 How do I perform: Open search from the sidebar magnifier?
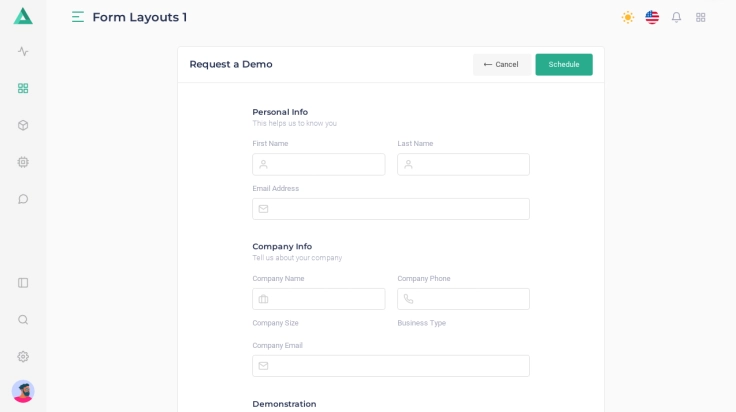click(23, 320)
